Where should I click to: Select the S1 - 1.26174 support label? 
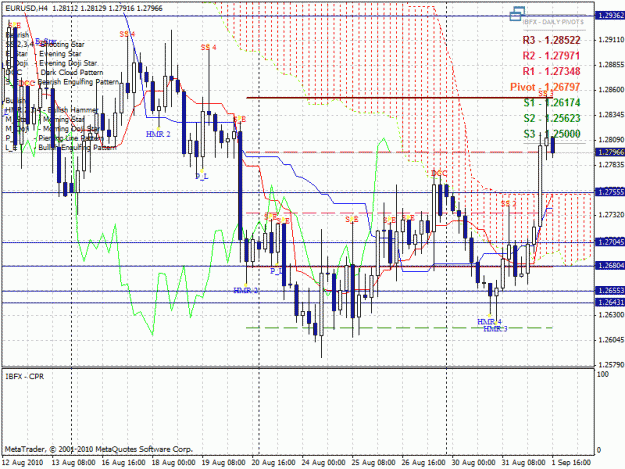[x=552, y=102]
